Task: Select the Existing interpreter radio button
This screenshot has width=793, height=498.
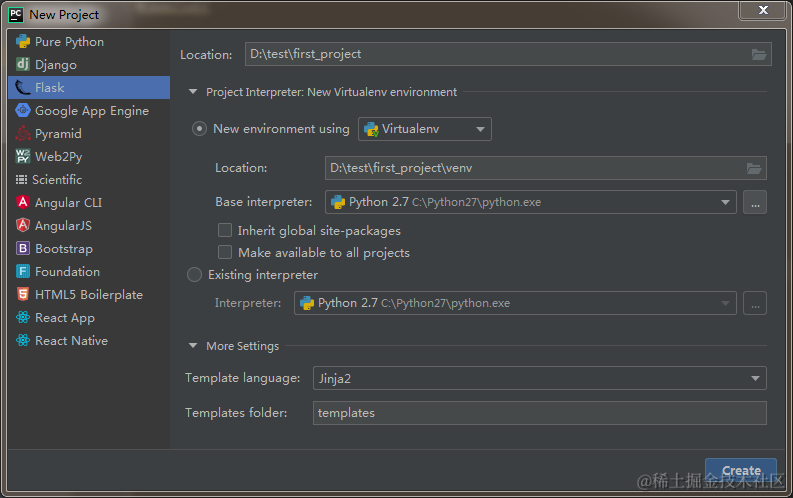Action: click(x=194, y=275)
